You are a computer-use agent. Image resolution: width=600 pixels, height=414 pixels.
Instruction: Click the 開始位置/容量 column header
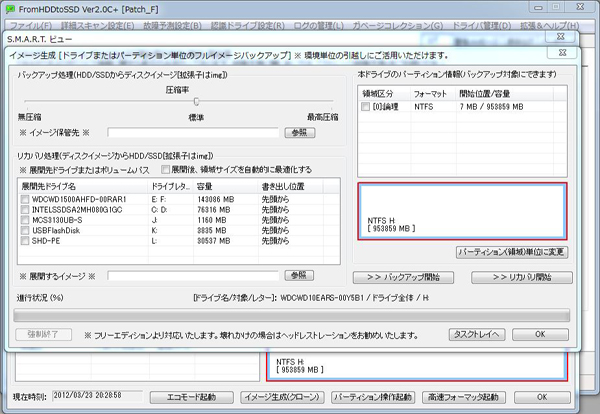pos(505,94)
